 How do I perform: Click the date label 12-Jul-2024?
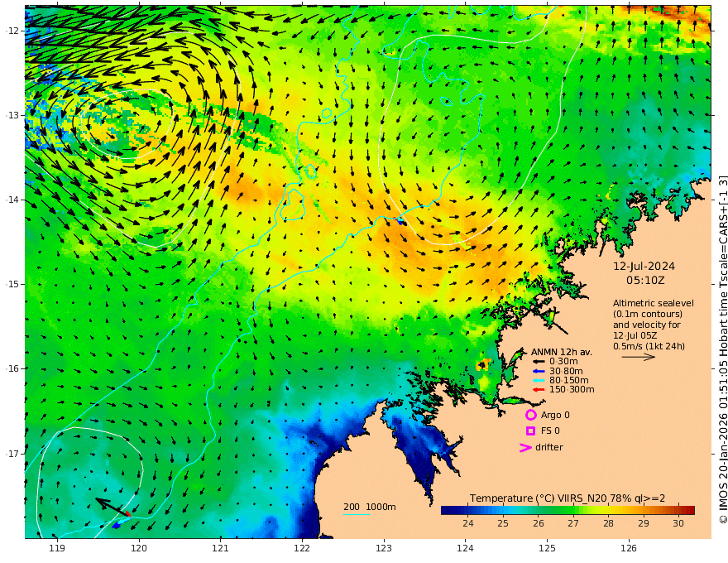tap(644, 266)
